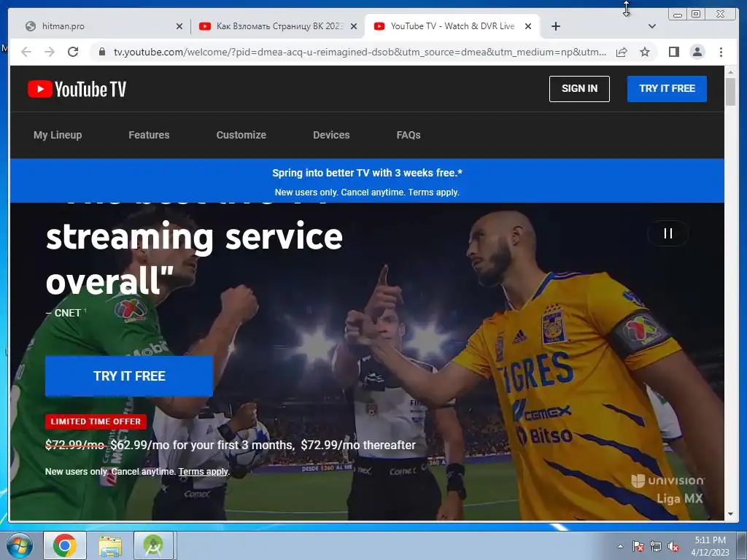Click the CNET quote attribution
This screenshot has width=747, height=560.
(x=64, y=313)
